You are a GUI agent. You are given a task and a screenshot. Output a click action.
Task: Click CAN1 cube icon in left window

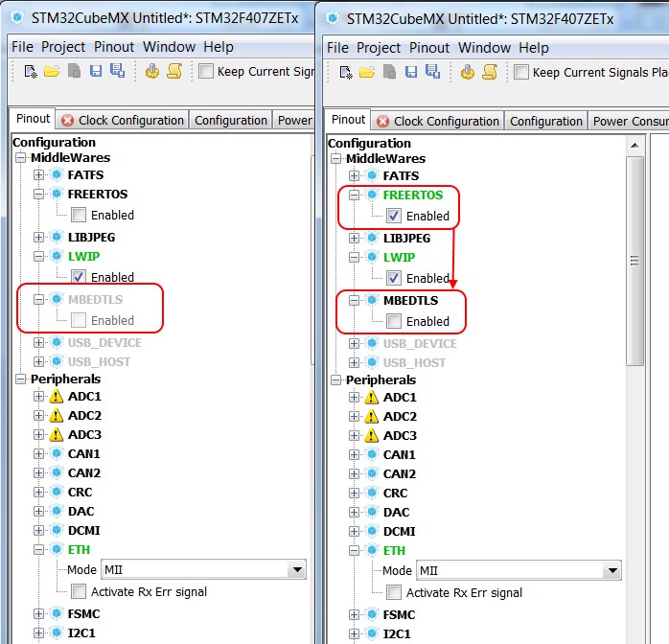pos(57,453)
